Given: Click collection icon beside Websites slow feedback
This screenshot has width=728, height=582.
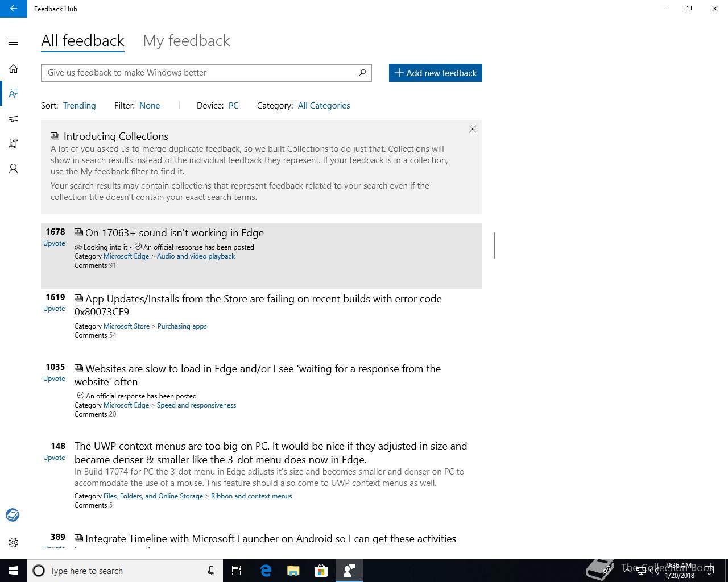Looking at the screenshot, I should [x=78, y=368].
